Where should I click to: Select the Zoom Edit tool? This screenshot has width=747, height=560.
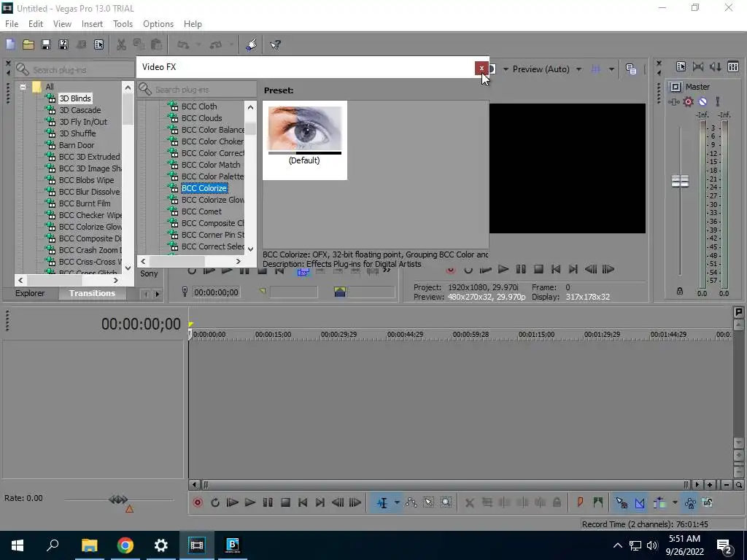446,502
